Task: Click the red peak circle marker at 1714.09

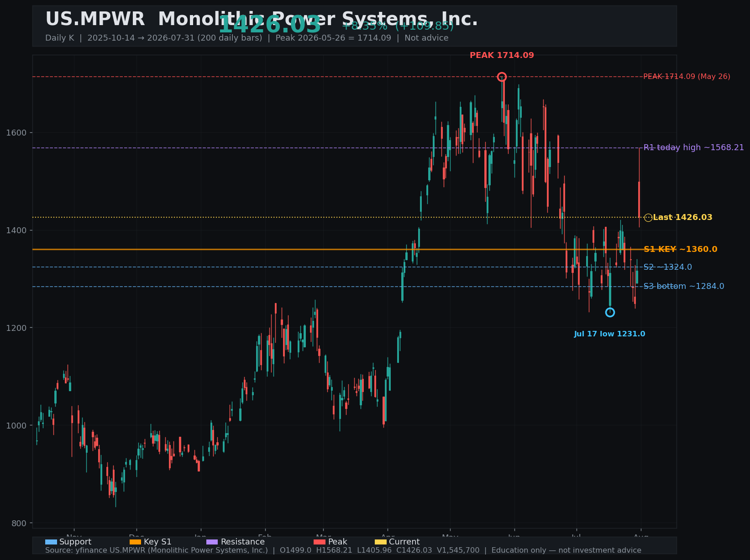Action: click(x=502, y=77)
